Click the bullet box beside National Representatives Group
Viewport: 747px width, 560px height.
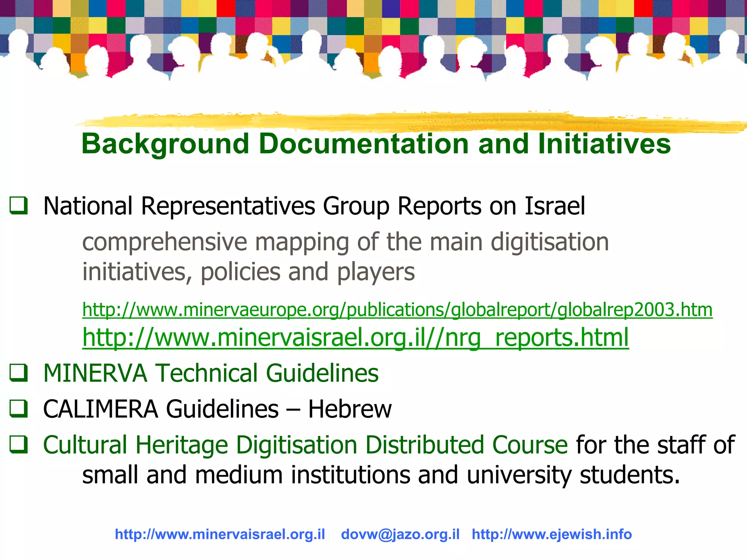pyautogui.click(x=19, y=205)
